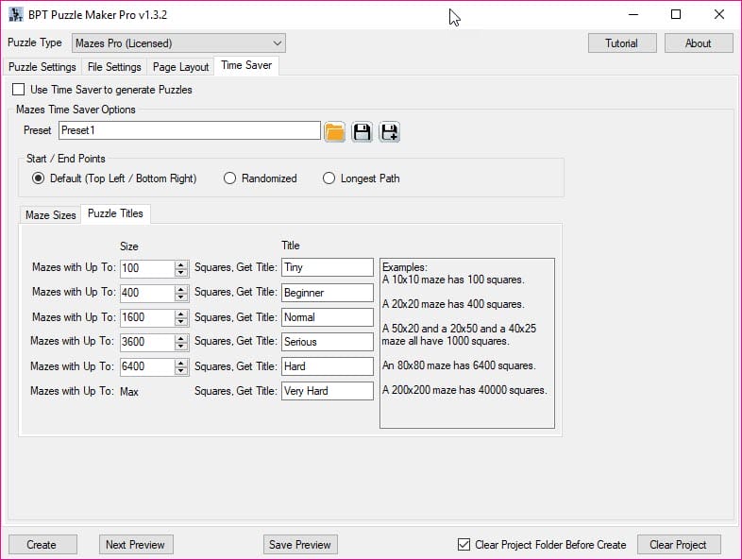Edit the Serious title field
742x560 pixels.
click(x=327, y=342)
